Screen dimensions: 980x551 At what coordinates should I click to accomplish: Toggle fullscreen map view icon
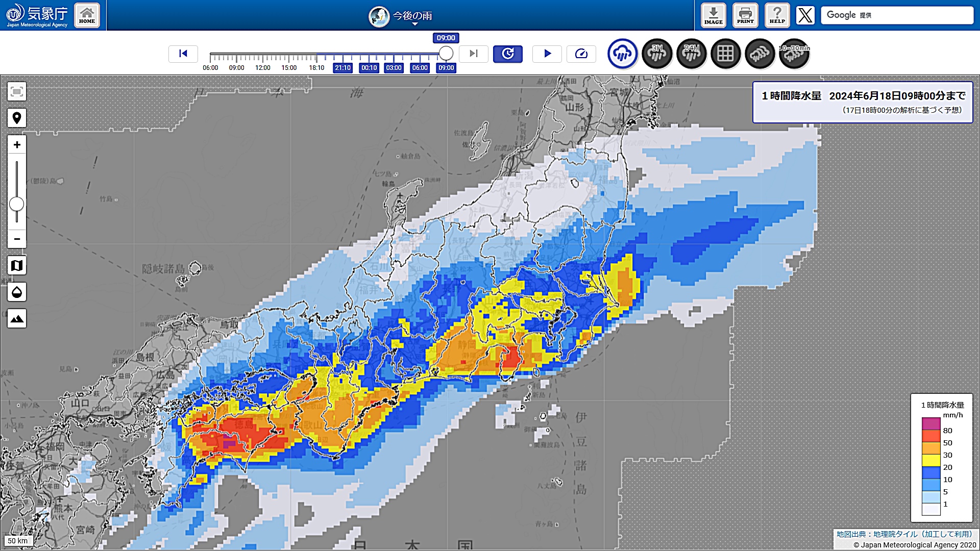click(17, 91)
